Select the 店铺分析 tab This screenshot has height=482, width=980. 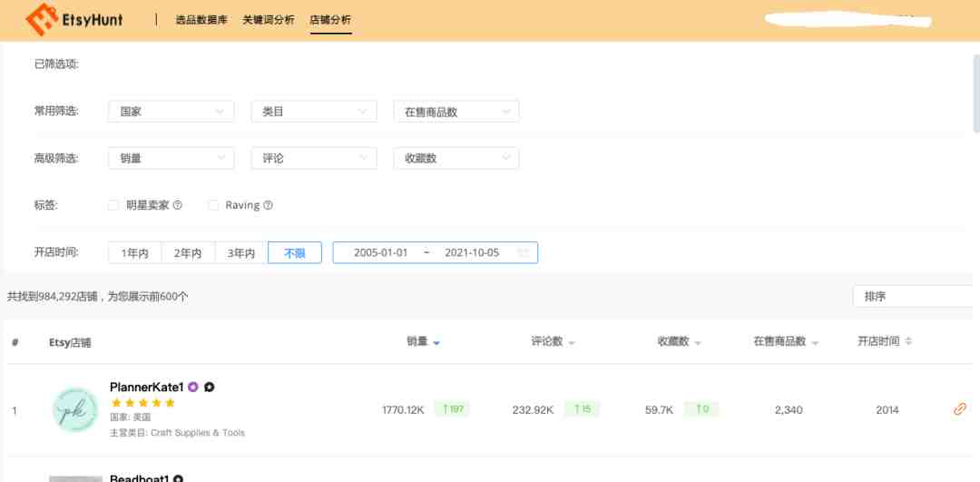[330, 20]
